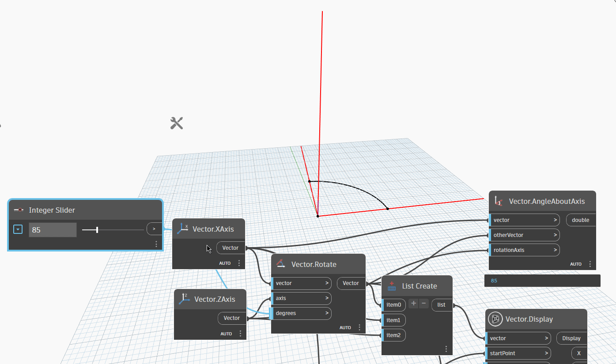Click the plus button to add List item
Screen dimensions: 616x364
pyautogui.click(x=413, y=304)
